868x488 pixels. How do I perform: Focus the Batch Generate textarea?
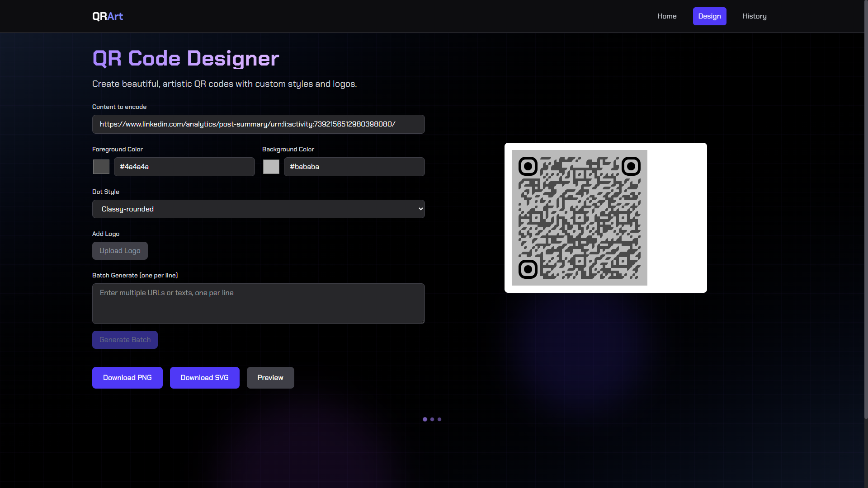pos(258,304)
